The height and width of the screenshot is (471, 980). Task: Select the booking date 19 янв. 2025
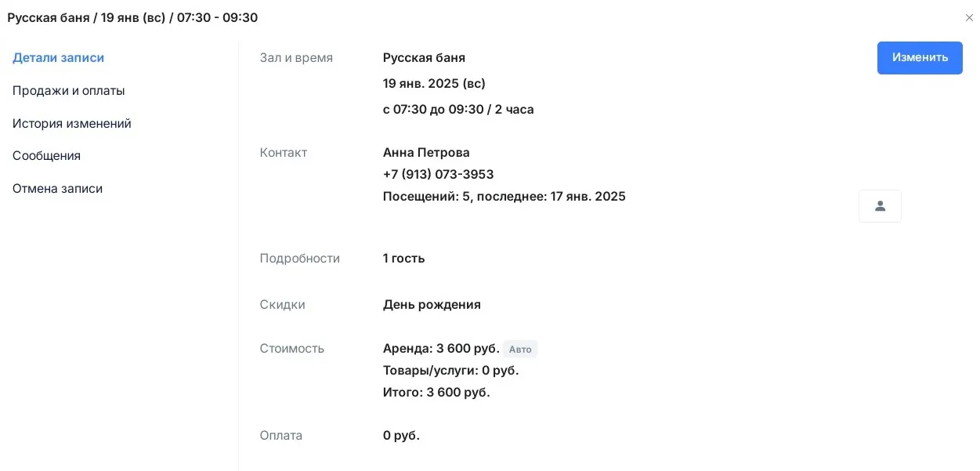433,83
